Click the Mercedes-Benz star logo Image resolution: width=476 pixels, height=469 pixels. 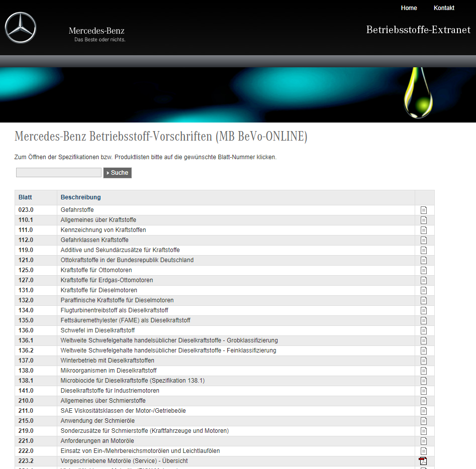click(x=21, y=28)
